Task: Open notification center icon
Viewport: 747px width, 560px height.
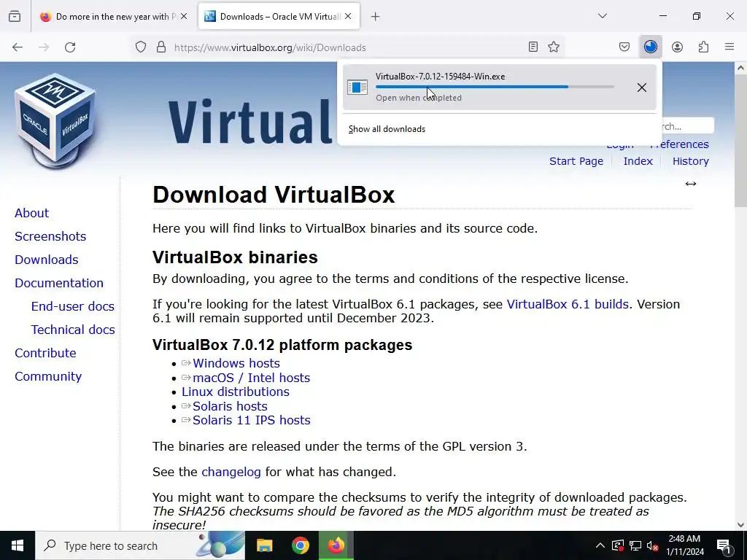Action: pyautogui.click(x=724, y=545)
